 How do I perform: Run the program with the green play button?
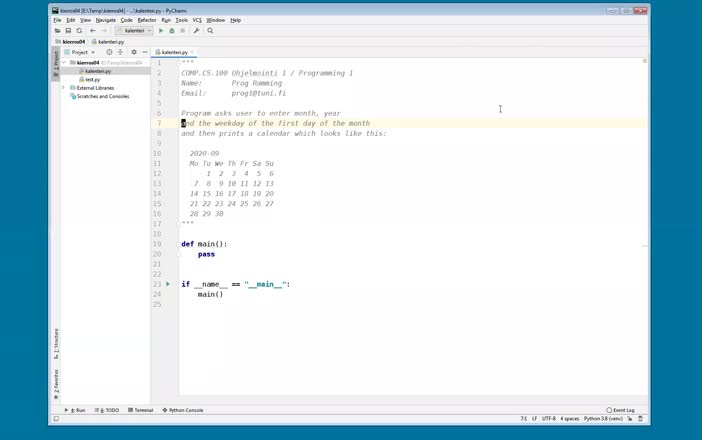click(161, 31)
